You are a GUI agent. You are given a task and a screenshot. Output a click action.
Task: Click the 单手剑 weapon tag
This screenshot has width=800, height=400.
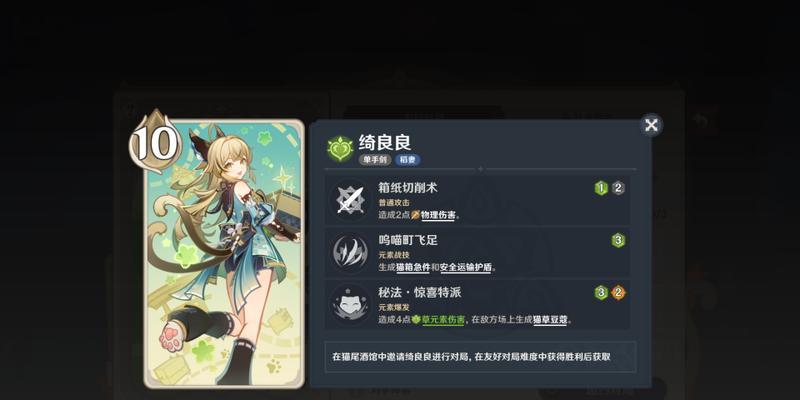coord(375,160)
